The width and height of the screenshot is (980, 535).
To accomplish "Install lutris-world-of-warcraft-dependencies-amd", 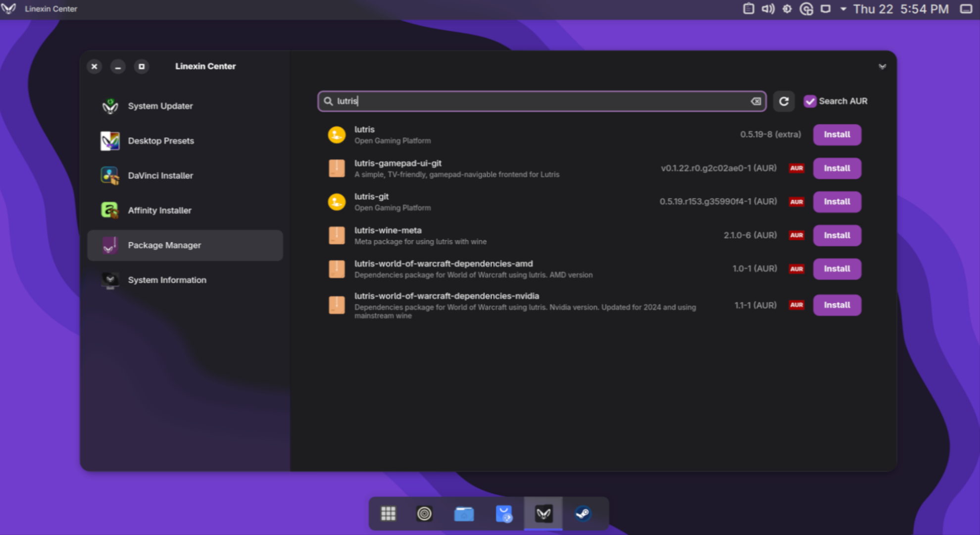I will tap(837, 269).
